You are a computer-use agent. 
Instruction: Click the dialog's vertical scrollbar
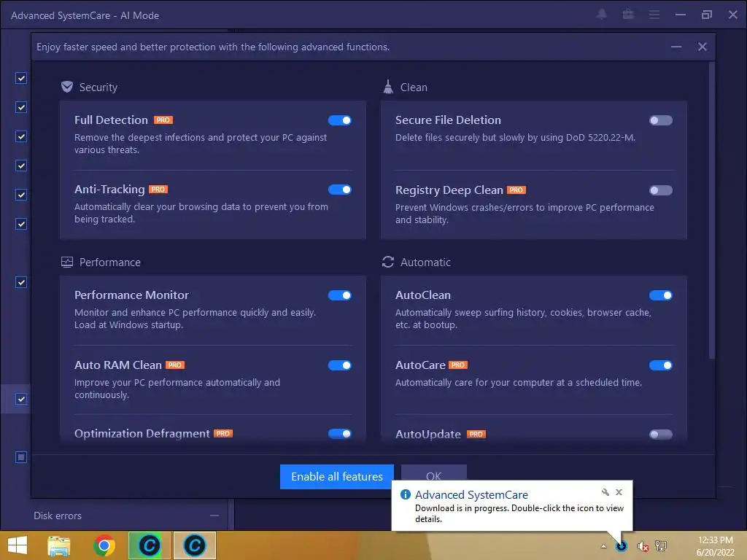712,211
